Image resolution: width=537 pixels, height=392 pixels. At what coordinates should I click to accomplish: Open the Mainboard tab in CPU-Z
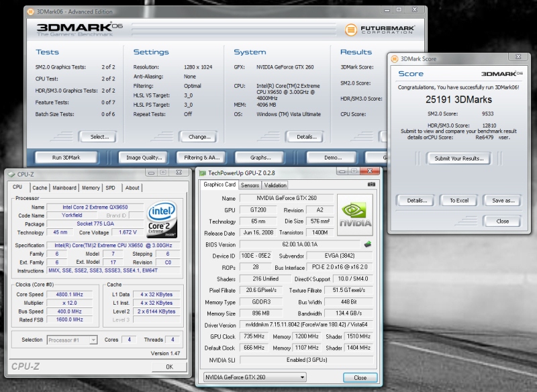coord(64,188)
